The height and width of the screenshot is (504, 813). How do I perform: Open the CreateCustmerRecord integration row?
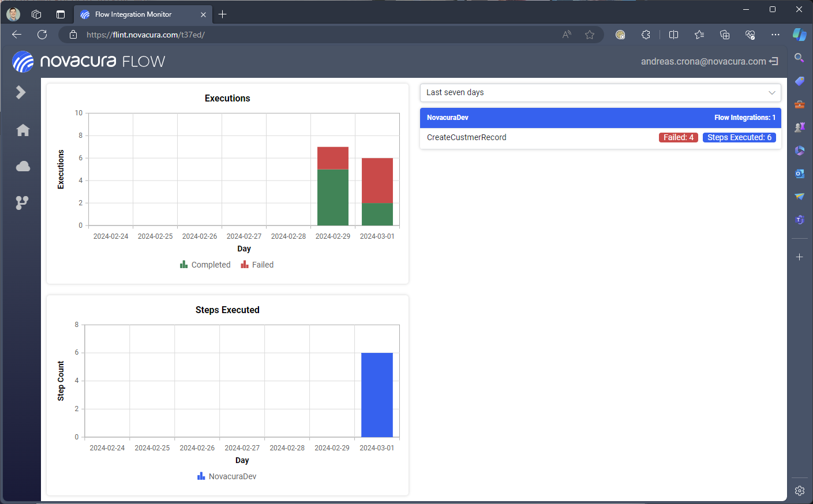click(x=467, y=138)
